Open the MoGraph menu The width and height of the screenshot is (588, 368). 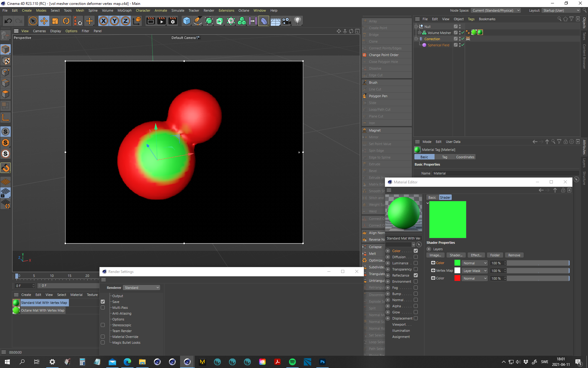(x=124, y=10)
